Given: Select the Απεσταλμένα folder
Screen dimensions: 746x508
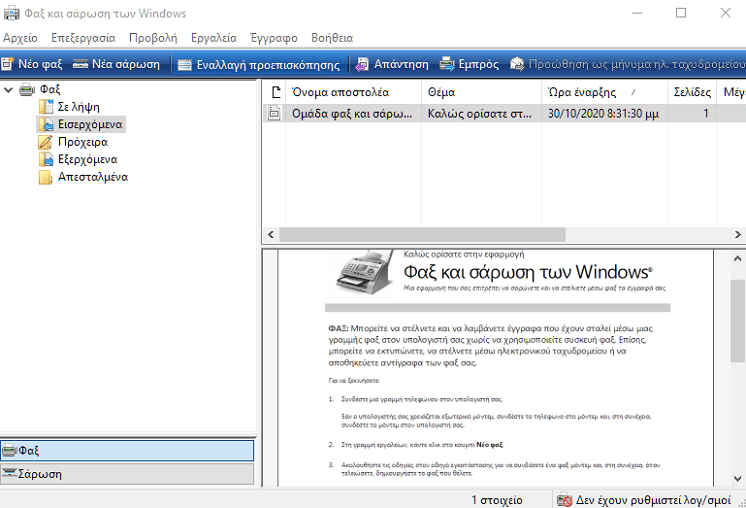Looking at the screenshot, I should pos(93,177).
